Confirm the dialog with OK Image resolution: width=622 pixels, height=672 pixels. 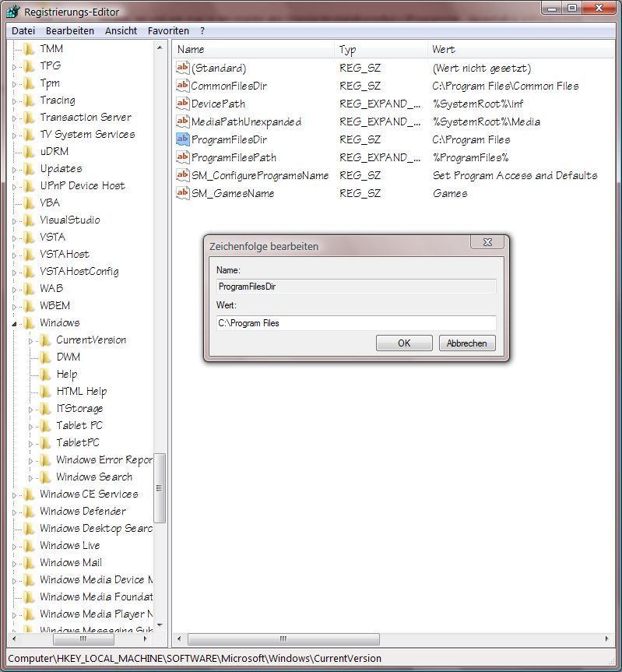404,343
